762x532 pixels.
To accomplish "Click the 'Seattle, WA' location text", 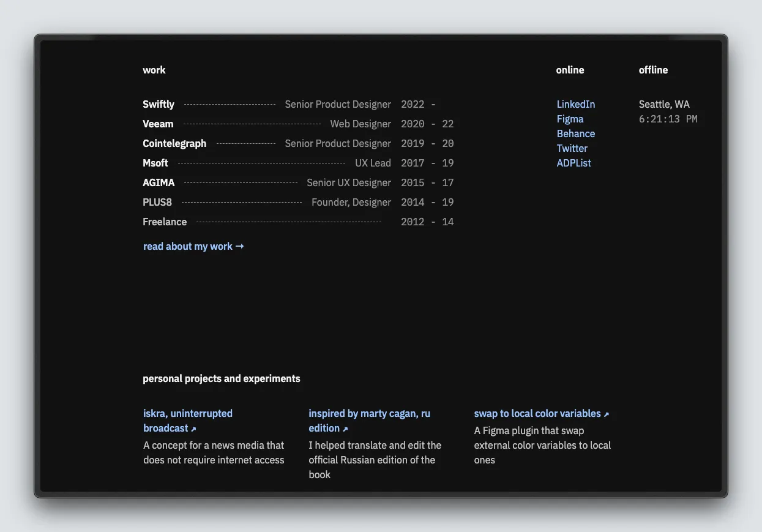I will coord(664,104).
